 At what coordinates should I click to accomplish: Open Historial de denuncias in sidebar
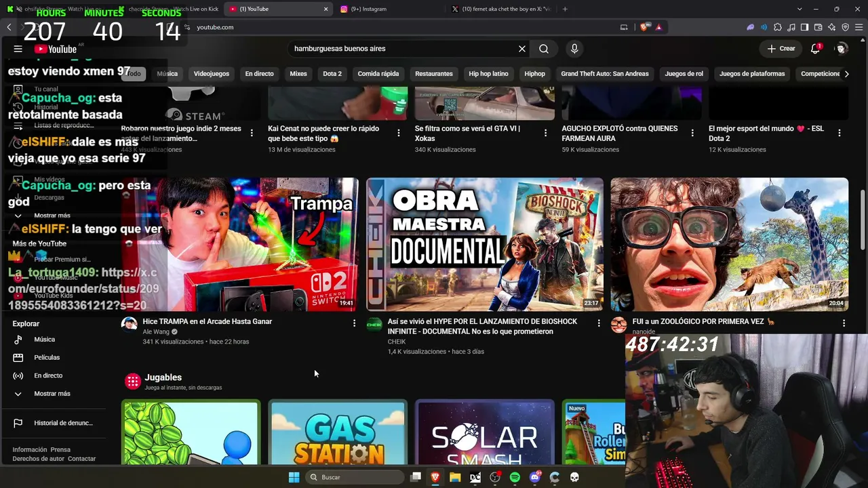click(63, 423)
